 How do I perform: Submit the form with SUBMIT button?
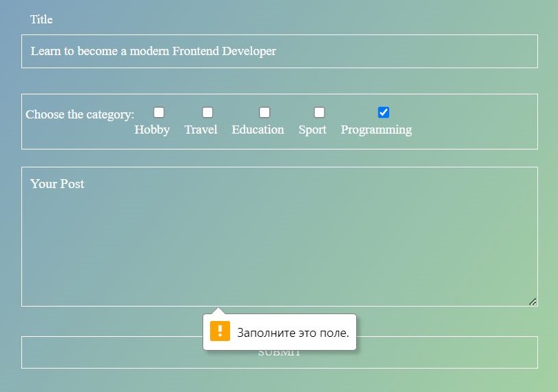(x=280, y=352)
